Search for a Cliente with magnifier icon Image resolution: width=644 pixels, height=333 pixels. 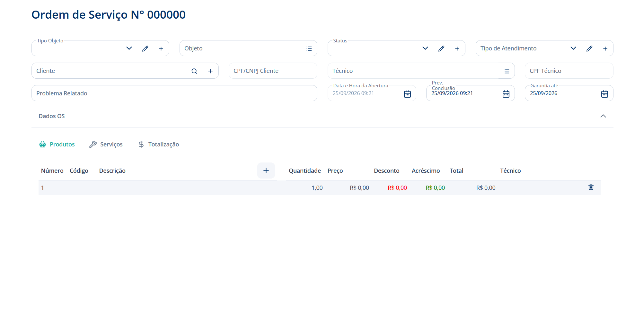[x=194, y=71]
